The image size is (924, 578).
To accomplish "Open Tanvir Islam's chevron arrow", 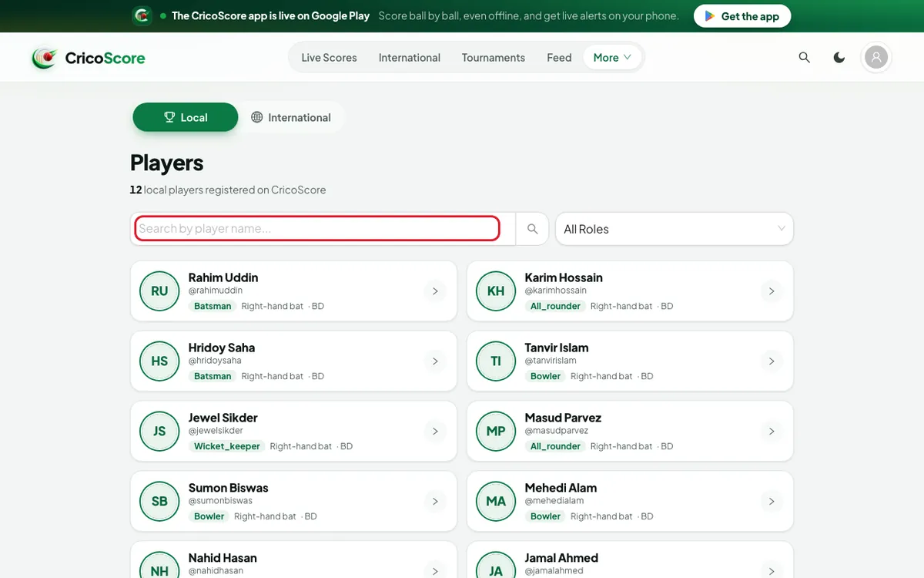I will pos(772,361).
